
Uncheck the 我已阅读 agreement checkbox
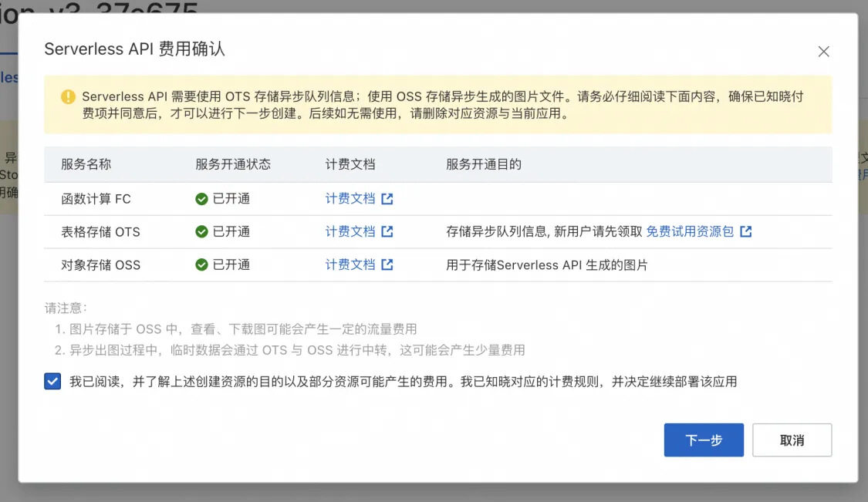pos(52,380)
